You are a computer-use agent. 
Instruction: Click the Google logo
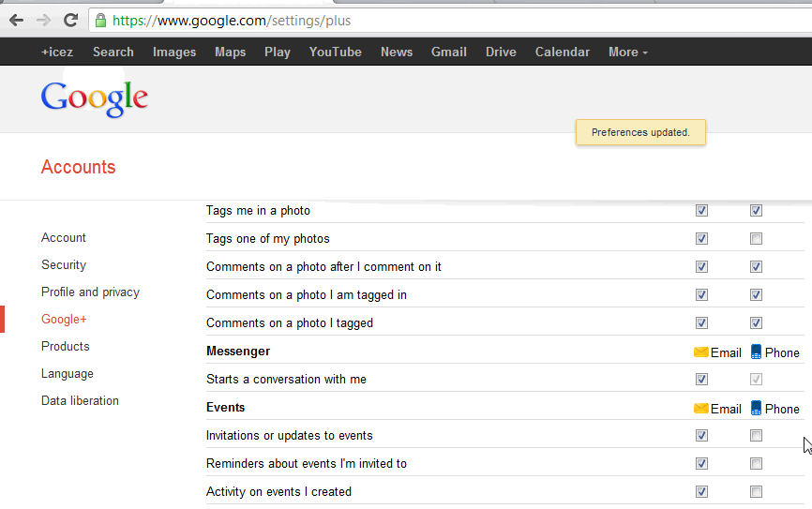tap(95, 99)
